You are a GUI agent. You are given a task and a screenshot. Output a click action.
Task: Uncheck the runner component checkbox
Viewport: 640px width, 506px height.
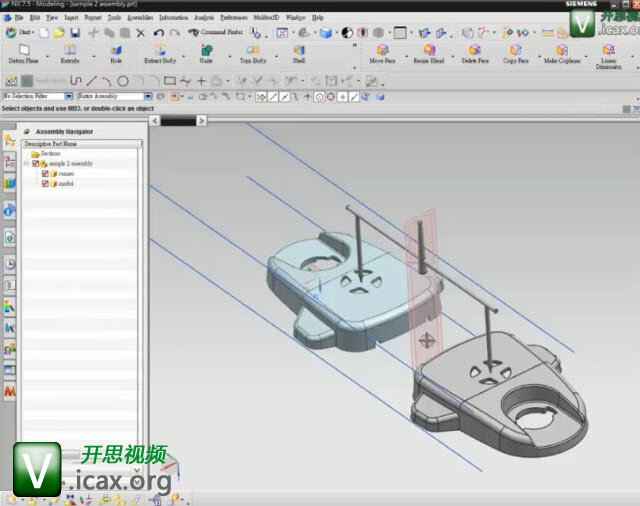[45, 173]
